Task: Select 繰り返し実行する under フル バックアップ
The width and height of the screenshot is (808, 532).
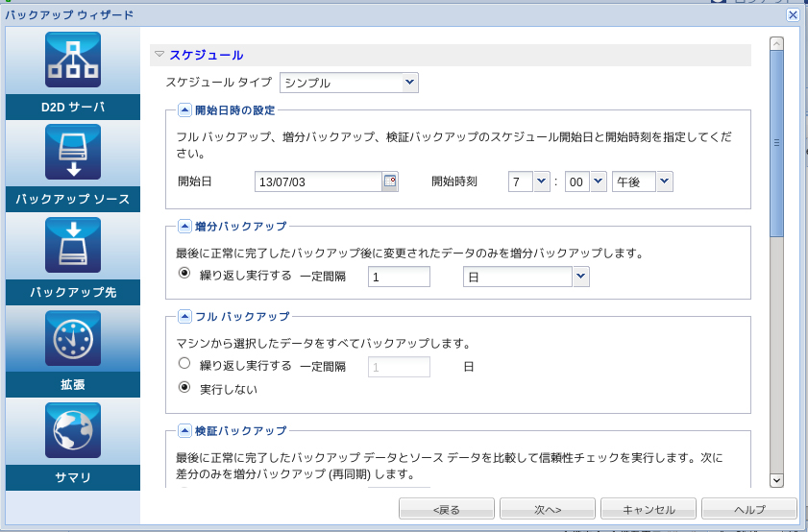Action: click(x=185, y=365)
